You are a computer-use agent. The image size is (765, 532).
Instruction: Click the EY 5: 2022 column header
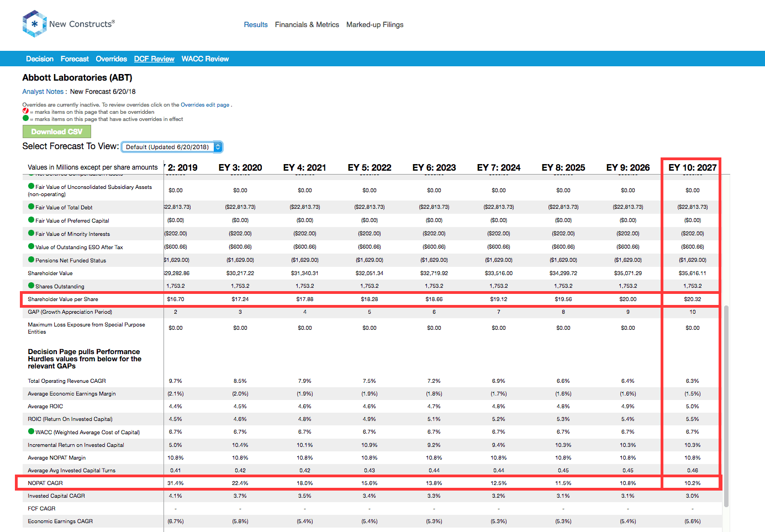370,167
